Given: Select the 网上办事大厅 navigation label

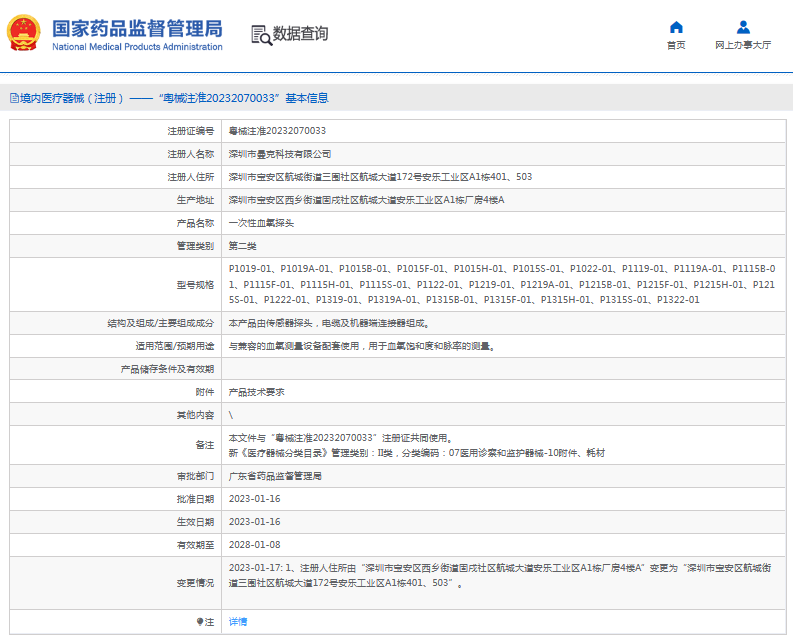Looking at the screenshot, I should (x=743, y=45).
